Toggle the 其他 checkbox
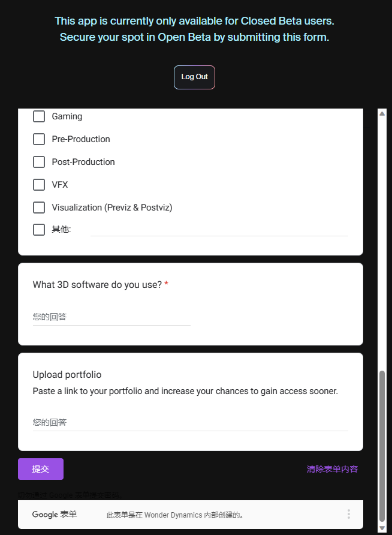 click(x=39, y=230)
